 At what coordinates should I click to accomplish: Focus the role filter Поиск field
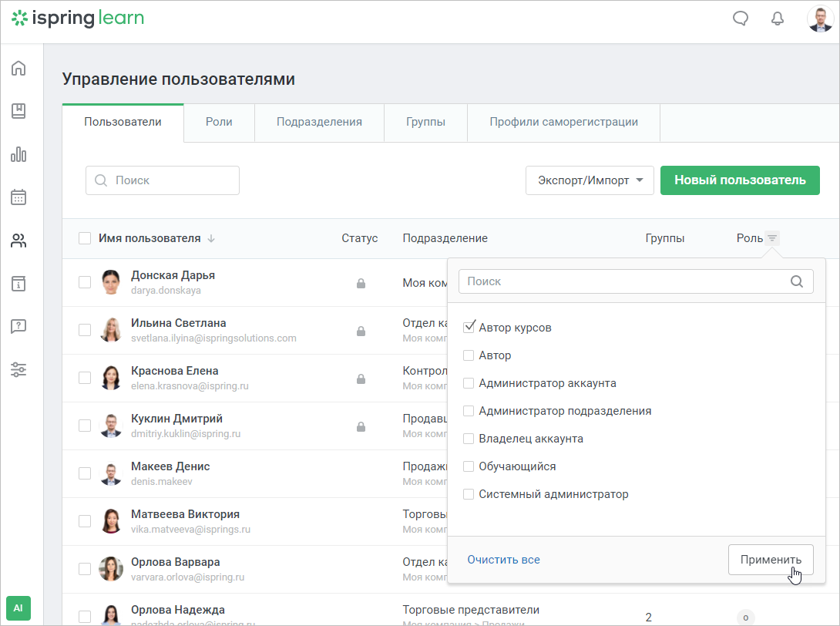[x=636, y=281]
